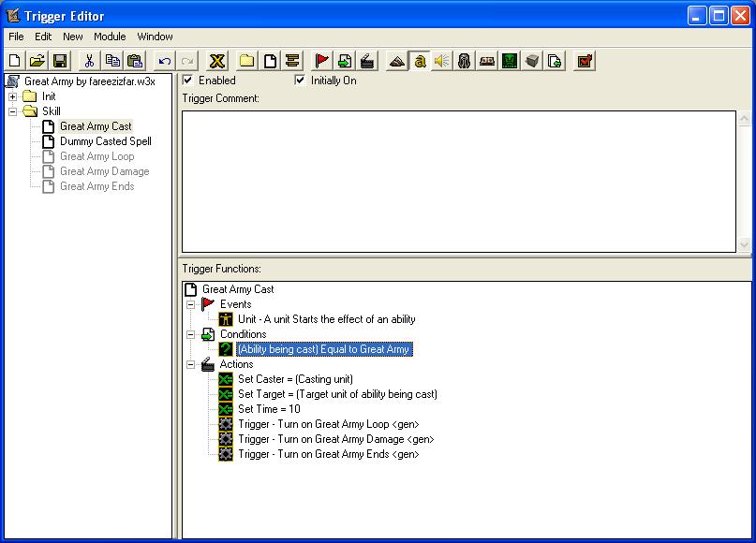
Task: Open the Campaign Editor toolbar icon
Action: (x=487, y=61)
